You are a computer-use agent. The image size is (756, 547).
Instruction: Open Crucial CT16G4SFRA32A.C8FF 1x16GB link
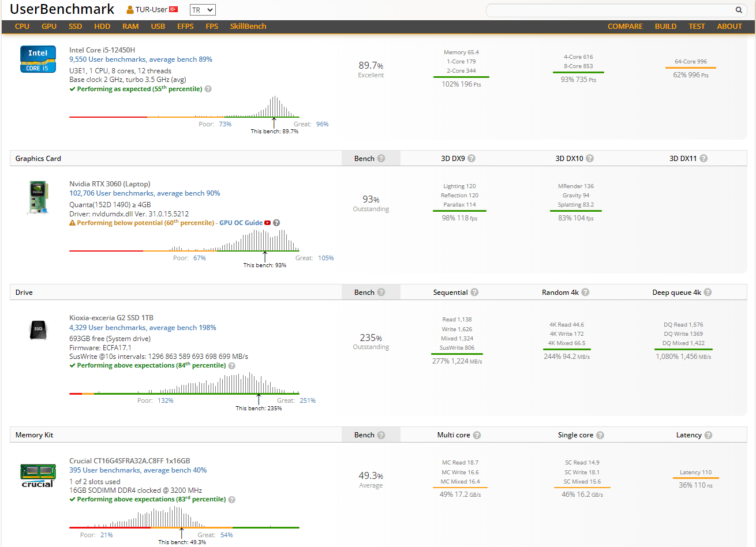(x=130, y=461)
